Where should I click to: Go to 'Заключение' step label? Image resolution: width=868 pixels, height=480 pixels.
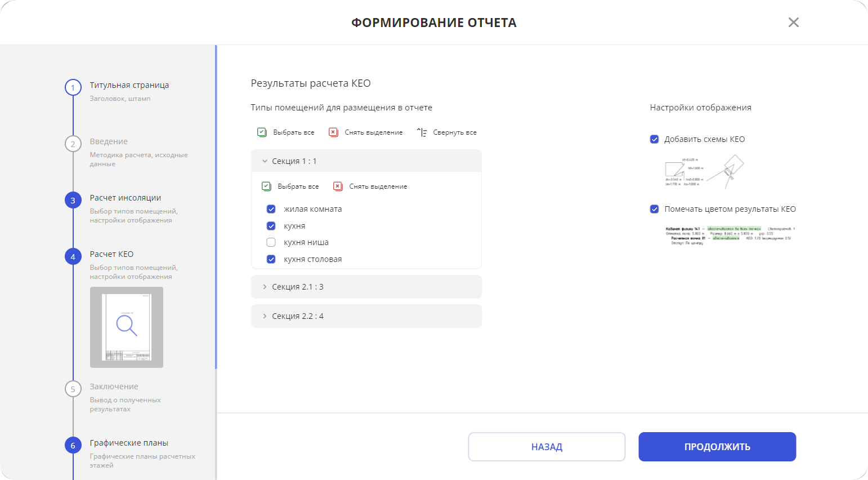tap(114, 386)
